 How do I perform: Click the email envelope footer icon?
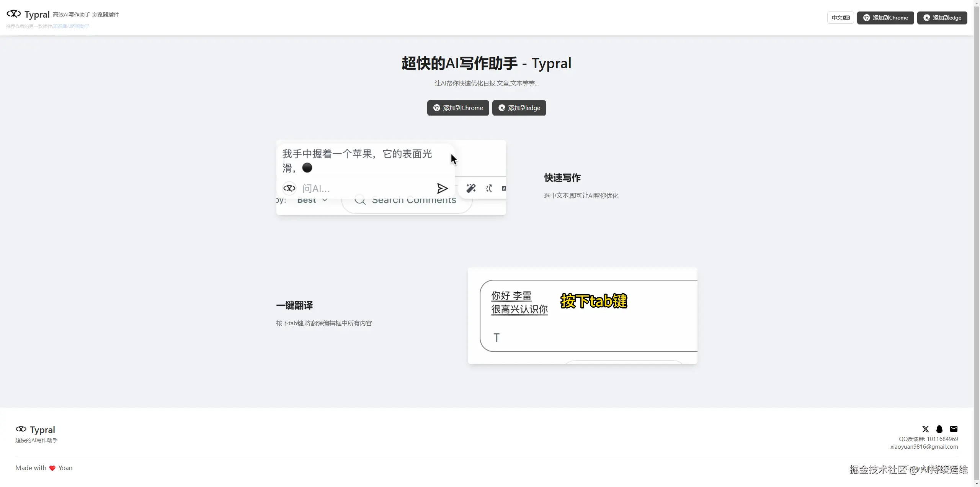coord(954,429)
